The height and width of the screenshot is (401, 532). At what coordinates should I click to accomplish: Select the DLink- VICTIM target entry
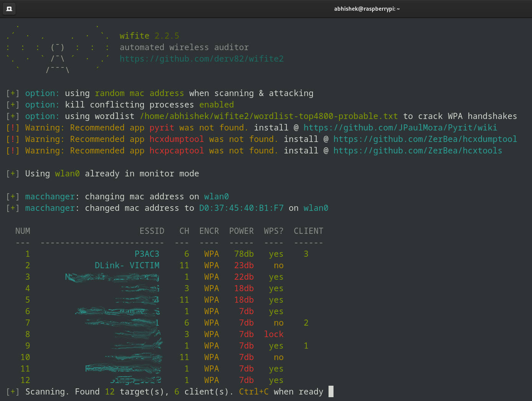point(127,265)
